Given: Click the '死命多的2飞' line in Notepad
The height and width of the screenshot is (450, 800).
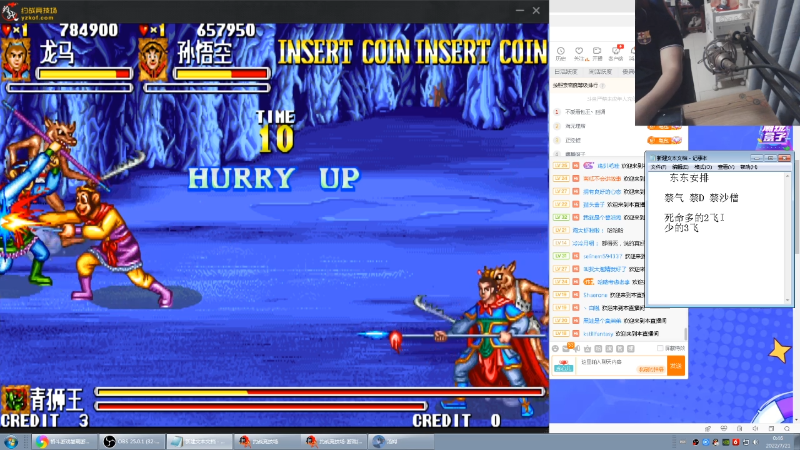Looking at the screenshot, I should pyautogui.click(x=694, y=218).
